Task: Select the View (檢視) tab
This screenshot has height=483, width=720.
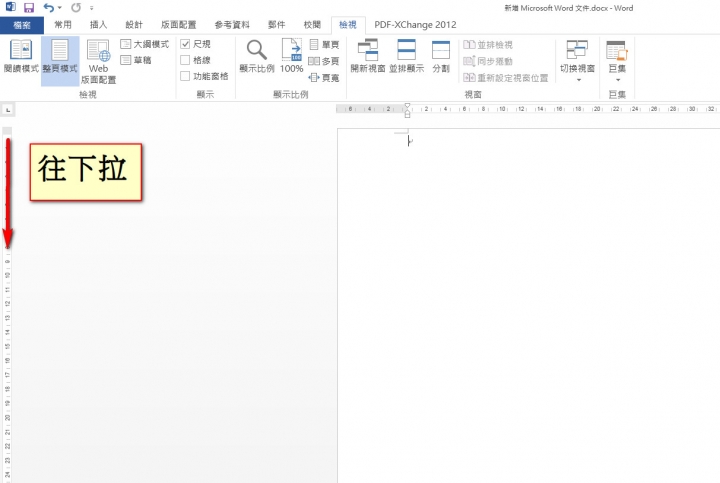Action: coord(348,25)
